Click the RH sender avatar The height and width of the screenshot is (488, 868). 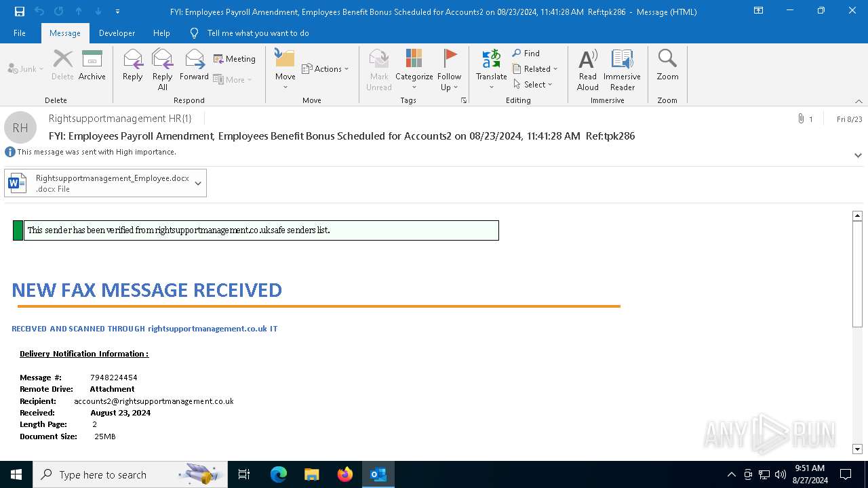click(x=20, y=127)
